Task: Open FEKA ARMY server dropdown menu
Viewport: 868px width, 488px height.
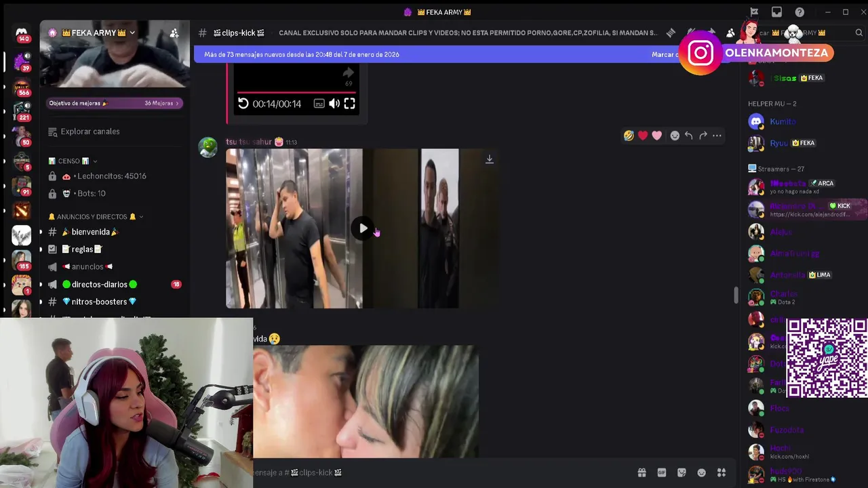Action: pyautogui.click(x=98, y=33)
